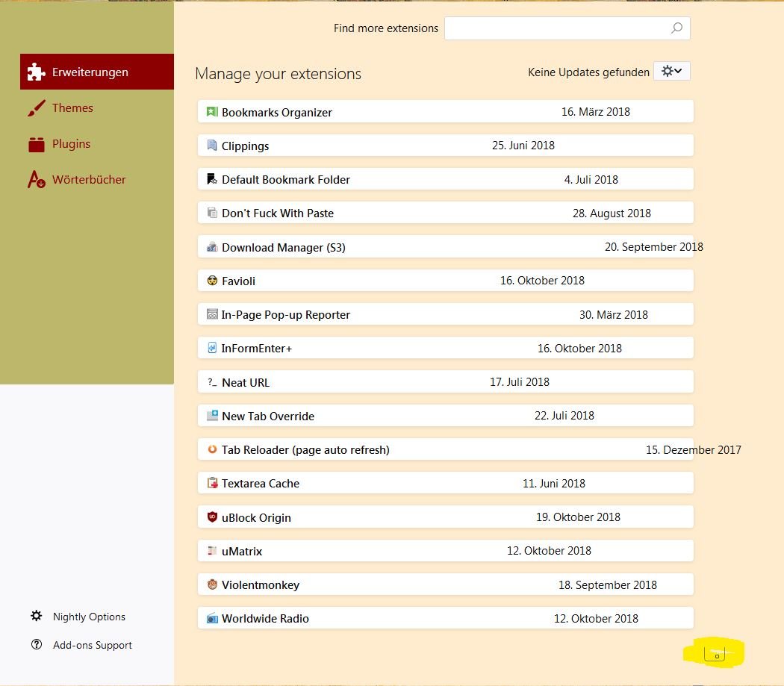Click the uBlock Origin shield icon
Viewport: 784px width, 686px height.
point(212,517)
